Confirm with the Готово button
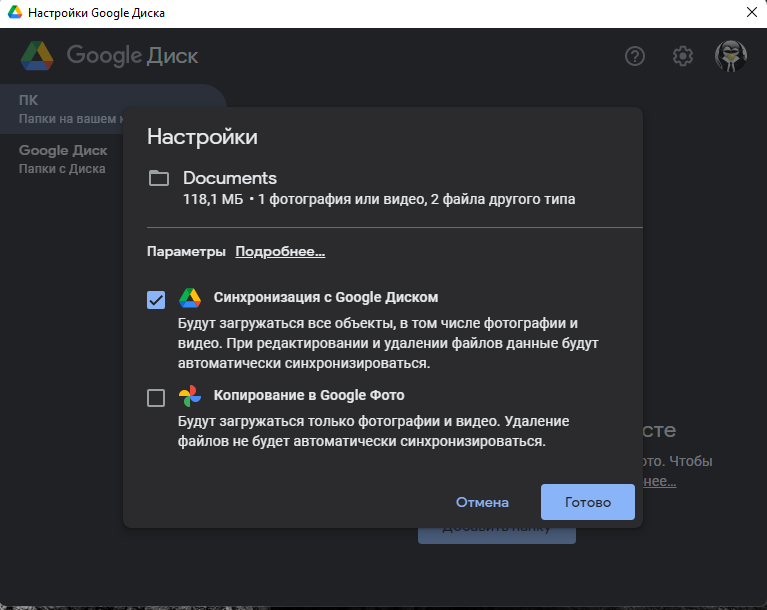The width and height of the screenshot is (767, 610). (587, 502)
